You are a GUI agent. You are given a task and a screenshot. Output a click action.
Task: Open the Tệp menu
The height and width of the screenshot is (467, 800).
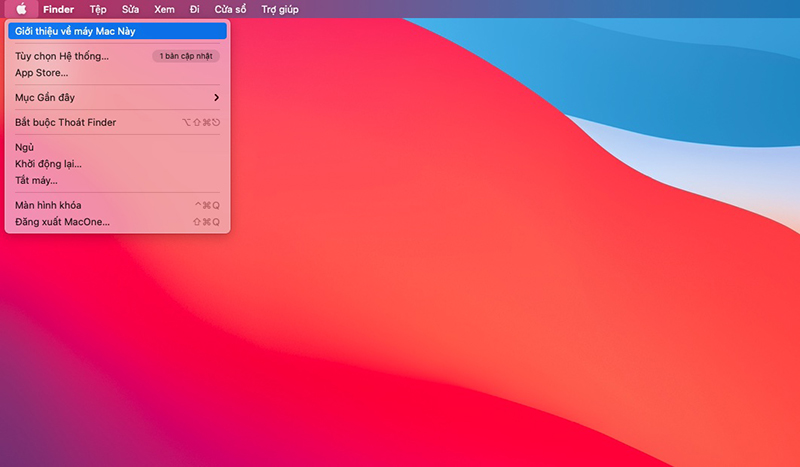(x=98, y=9)
